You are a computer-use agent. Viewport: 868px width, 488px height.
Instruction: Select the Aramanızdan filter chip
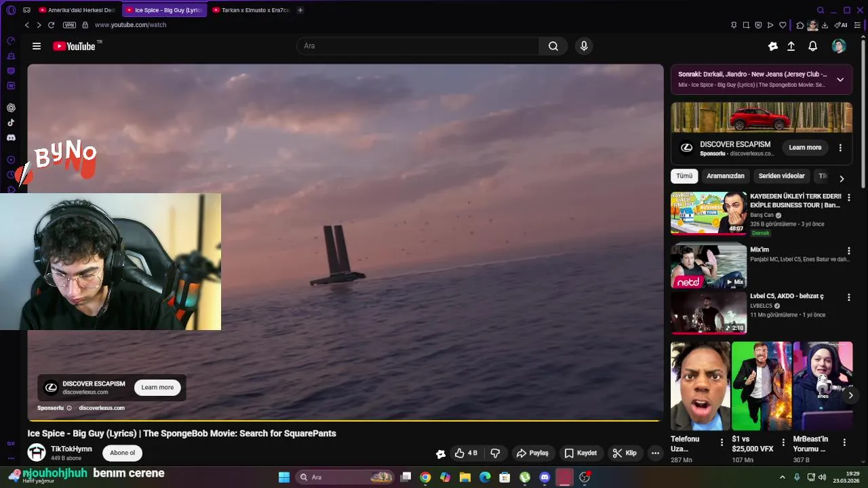coord(726,176)
